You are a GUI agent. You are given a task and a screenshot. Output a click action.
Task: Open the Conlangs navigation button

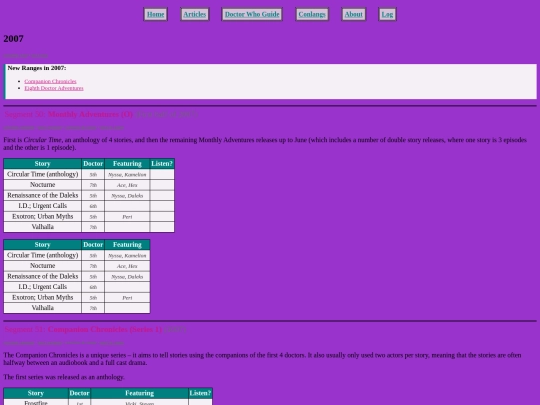[312, 14]
